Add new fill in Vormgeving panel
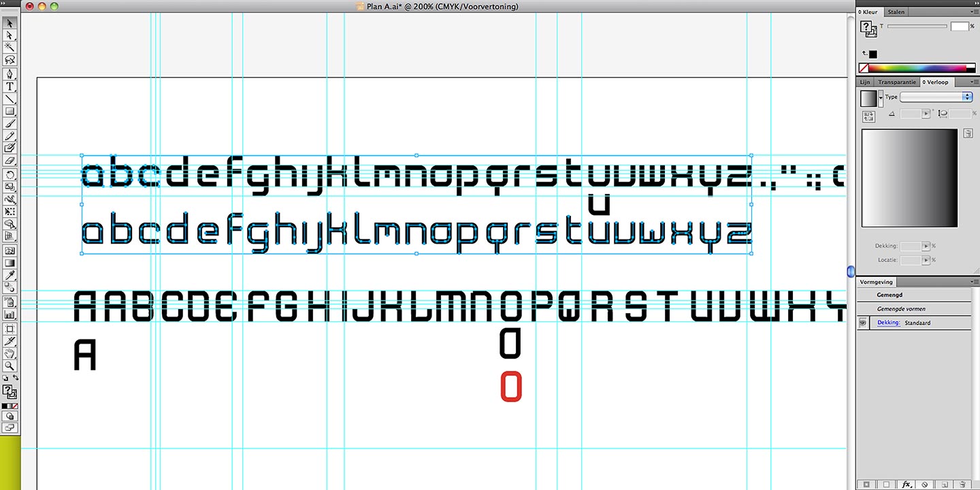The width and height of the screenshot is (980, 490). pos(886,485)
